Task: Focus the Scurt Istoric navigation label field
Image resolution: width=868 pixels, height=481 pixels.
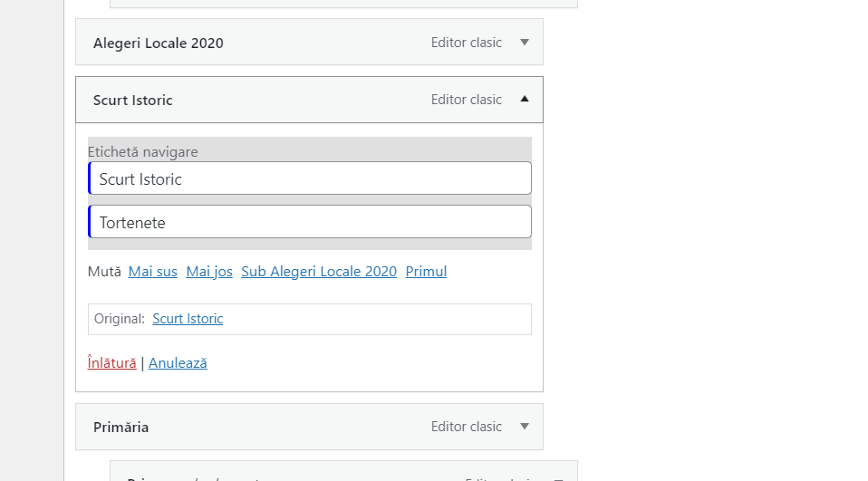Action: point(310,178)
